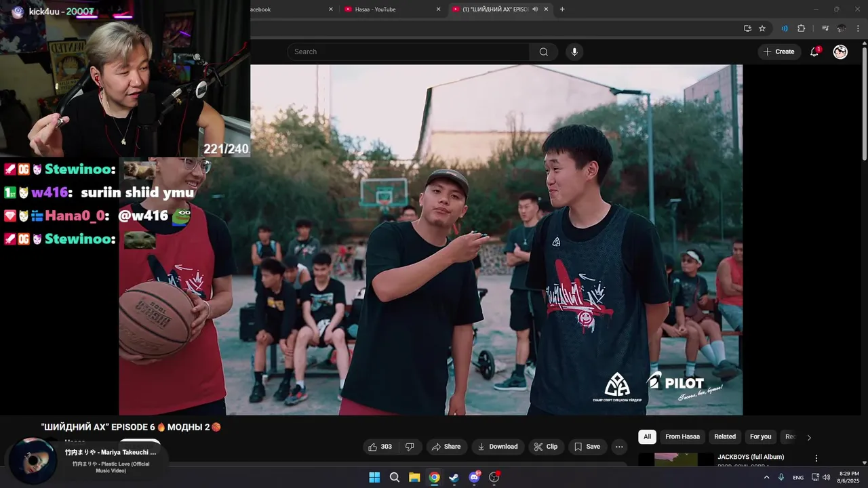The image size is (868, 488).
Task: Select the All filter chip
Action: click(647, 437)
